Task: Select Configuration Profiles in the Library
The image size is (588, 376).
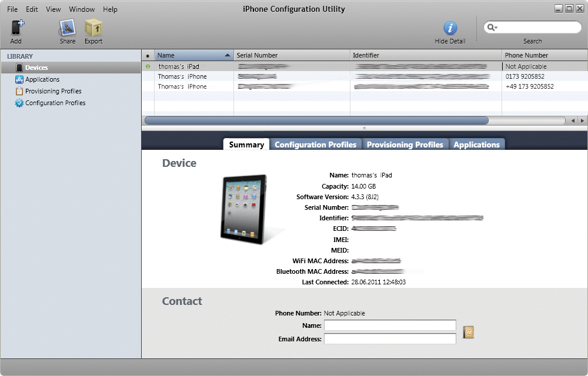Action: point(54,103)
